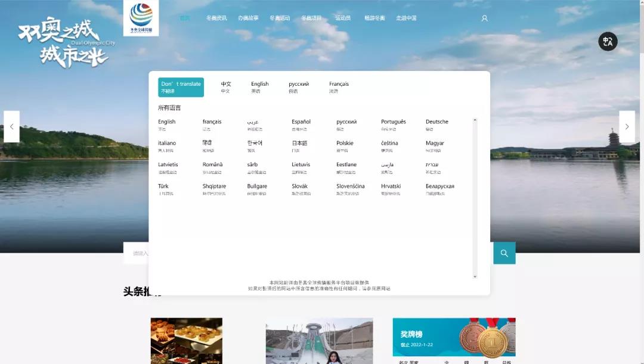The width and height of the screenshot is (644, 364).
Task: Click the language list scrollbar track
Action: point(475,197)
